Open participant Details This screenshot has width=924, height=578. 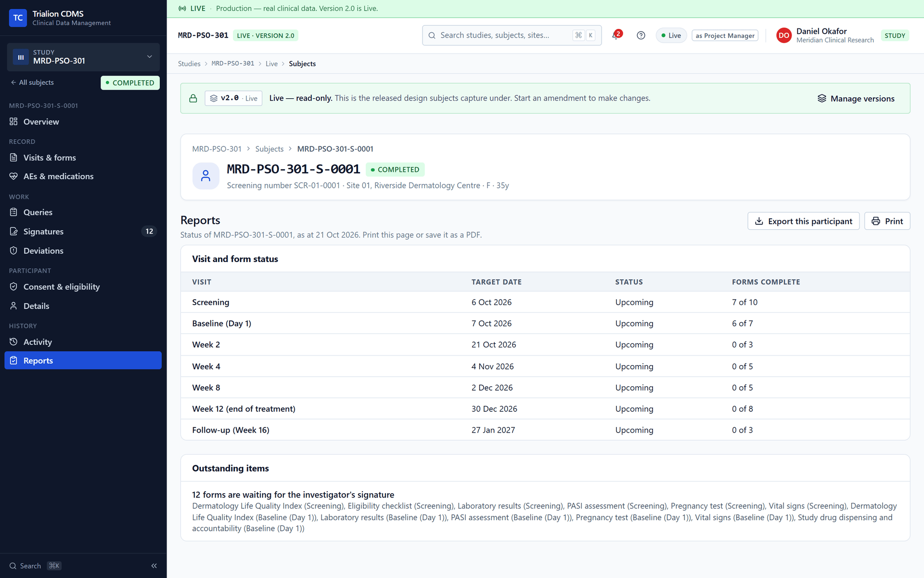pos(83,306)
